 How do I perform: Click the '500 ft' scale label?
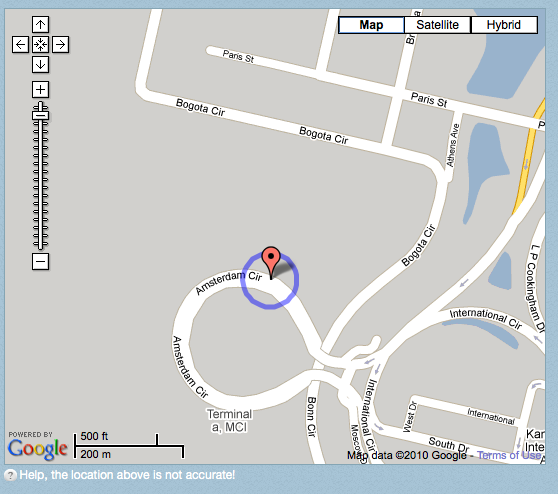click(x=94, y=436)
